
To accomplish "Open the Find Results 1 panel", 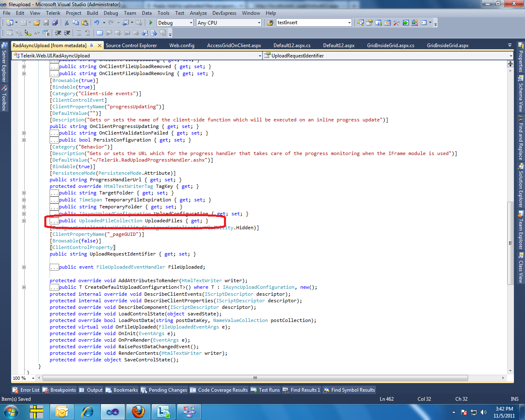I will 301,390.
